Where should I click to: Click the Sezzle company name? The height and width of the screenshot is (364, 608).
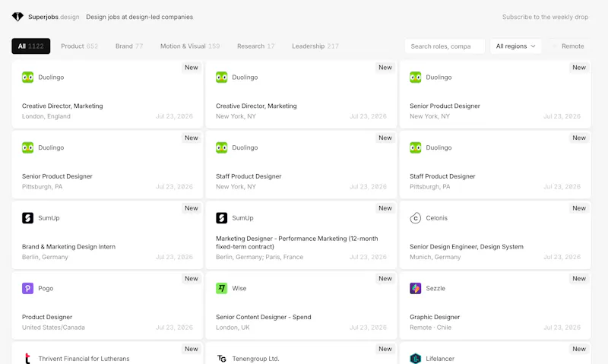435,289
